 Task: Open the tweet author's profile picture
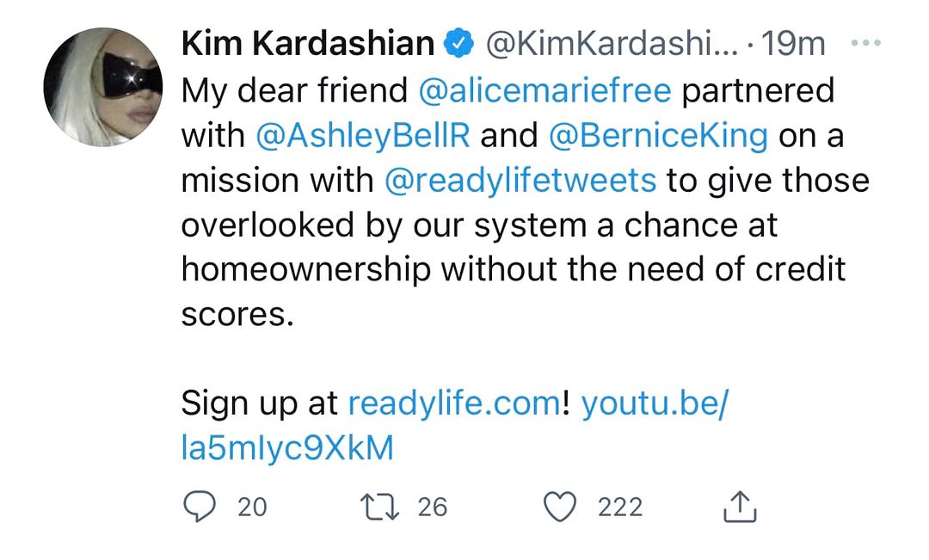pos(102,86)
